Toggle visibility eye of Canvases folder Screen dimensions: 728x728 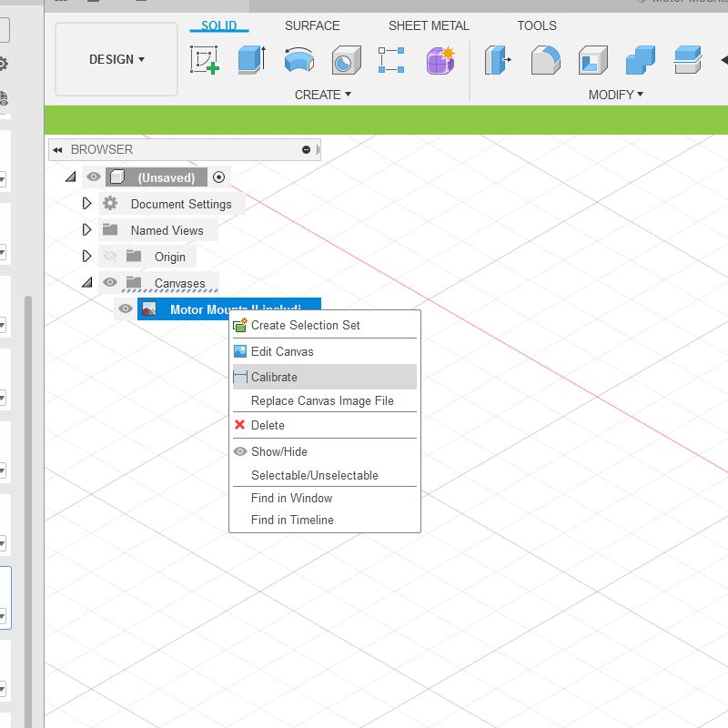pos(110,283)
